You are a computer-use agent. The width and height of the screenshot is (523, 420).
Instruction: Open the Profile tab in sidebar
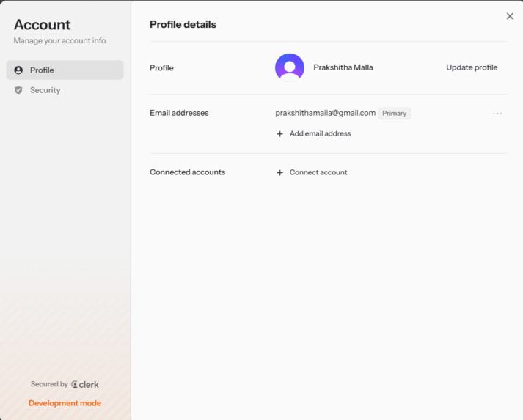(x=65, y=70)
